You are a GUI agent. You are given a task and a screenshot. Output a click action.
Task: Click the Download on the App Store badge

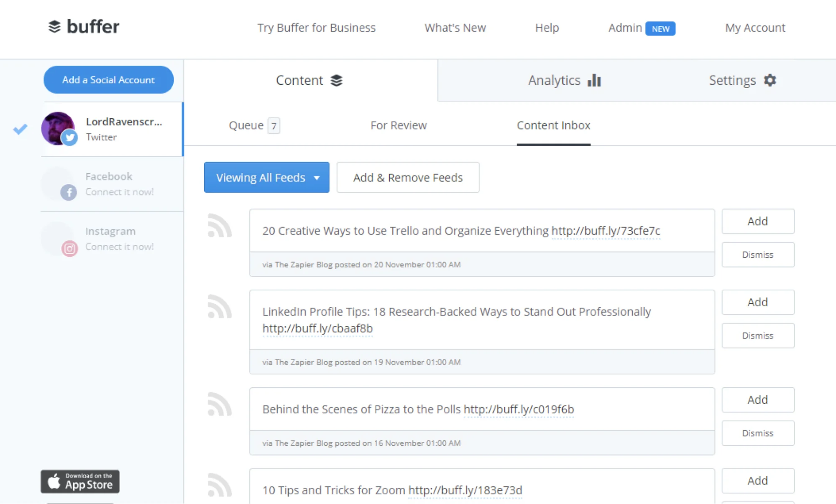(80, 481)
